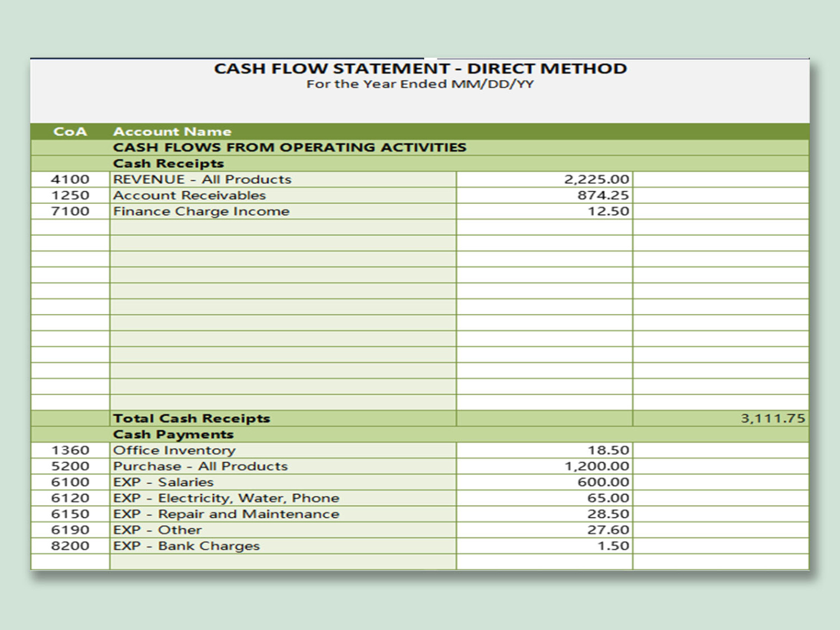Click 'CASH FLOWS FROM OPERATING ACTIVITIES' heading
Screen dimensions: 840x630
(x=289, y=147)
